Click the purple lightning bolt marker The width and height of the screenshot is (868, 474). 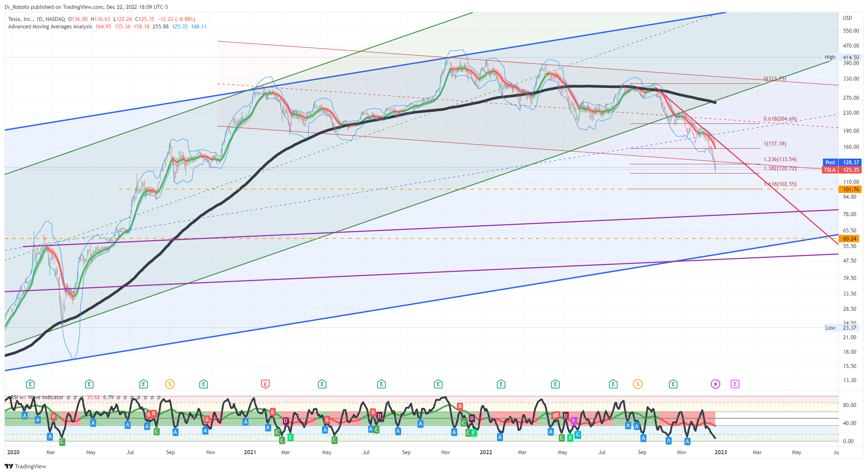715,384
